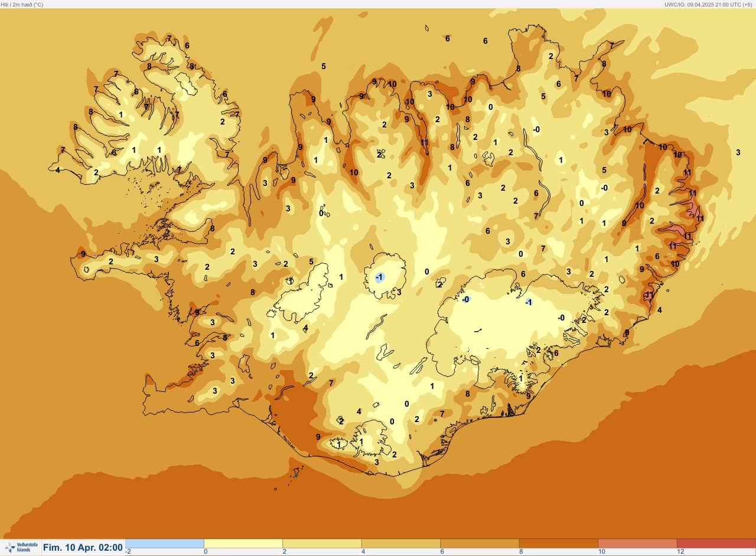
Task: Pick the dark orange 8 to 10 legend swatch
Action: coord(558,543)
